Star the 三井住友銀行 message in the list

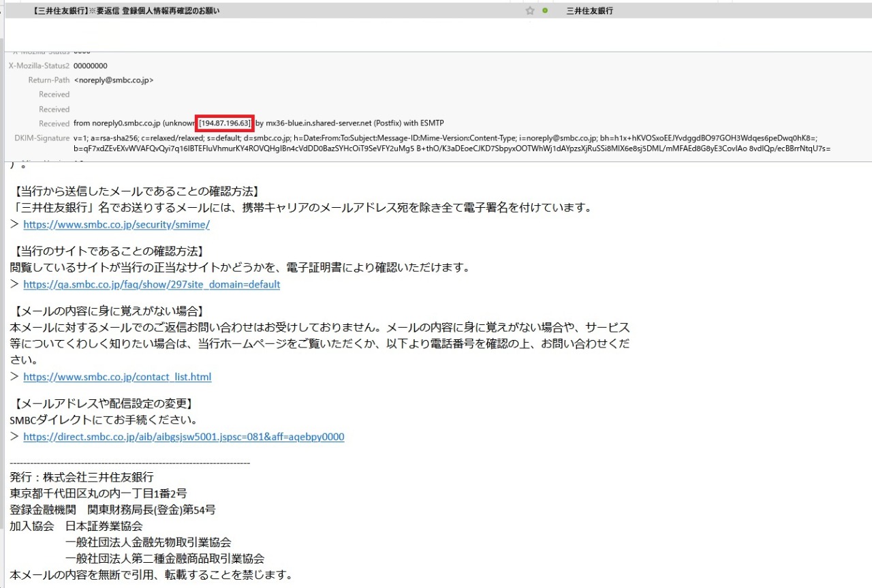click(530, 11)
